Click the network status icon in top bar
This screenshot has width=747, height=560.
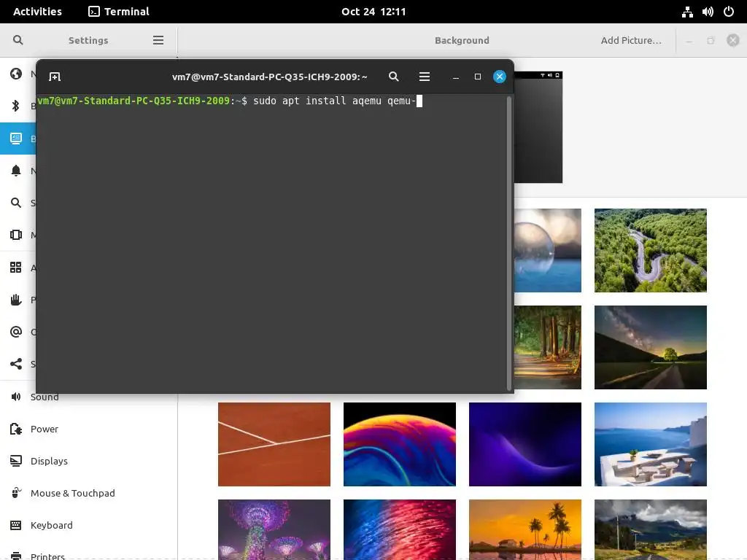[x=687, y=12]
